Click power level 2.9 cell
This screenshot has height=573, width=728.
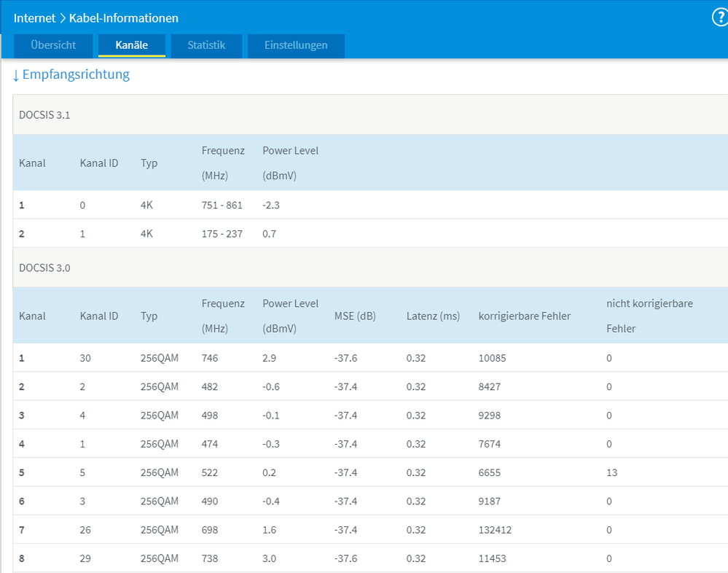tap(270, 359)
